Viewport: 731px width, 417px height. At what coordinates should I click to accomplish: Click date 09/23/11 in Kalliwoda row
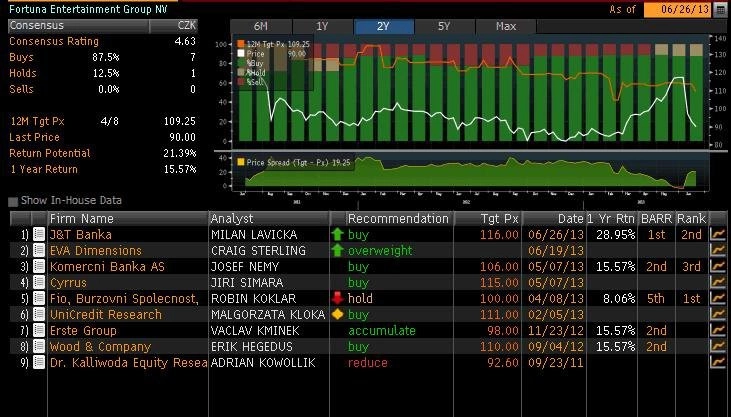pyautogui.click(x=556, y=362)
